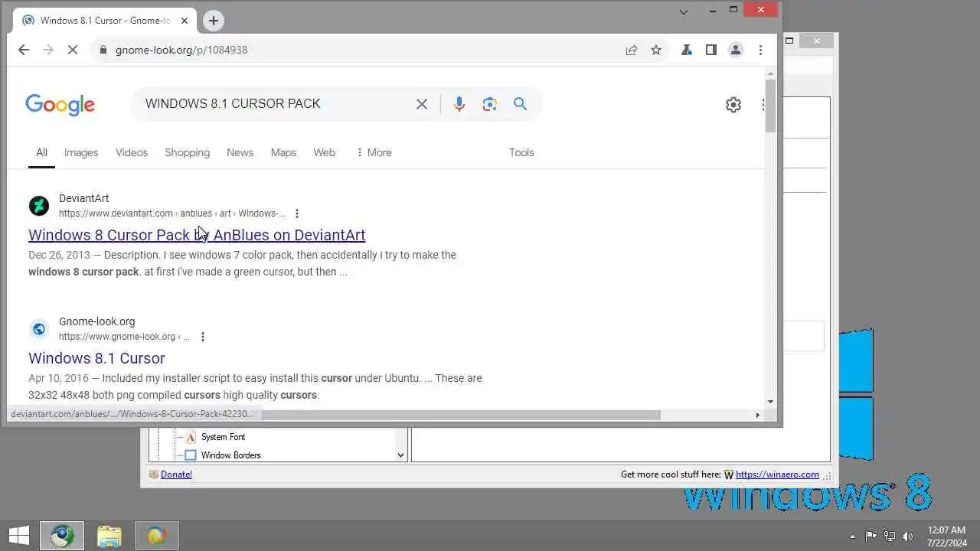Select Window Borders in Winaero tree
This screenshot has width=980, height=551.
(x=230, y=455)
